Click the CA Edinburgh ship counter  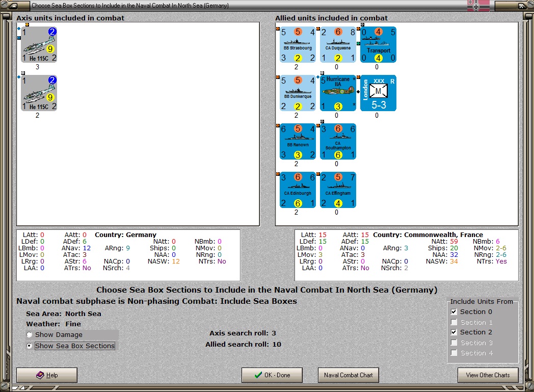tap(298, 190)
